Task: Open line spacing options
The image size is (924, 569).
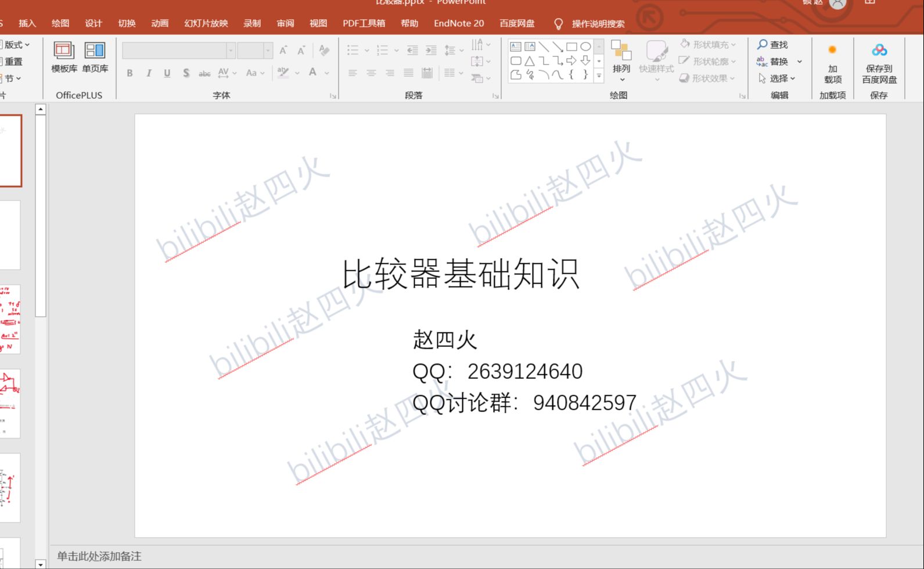Action: (x=454, y=51)
